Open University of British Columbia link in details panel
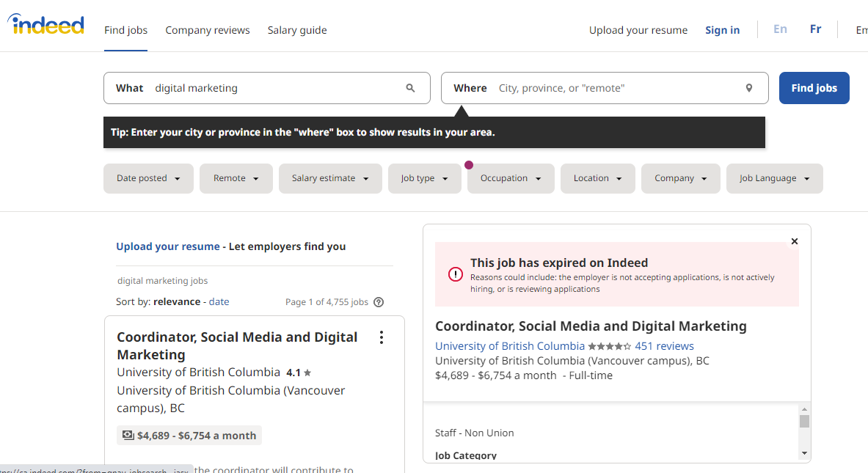Image resolution: width=868 pixels, height=473 pixels. pyautogui.click(x=510, y=345)
